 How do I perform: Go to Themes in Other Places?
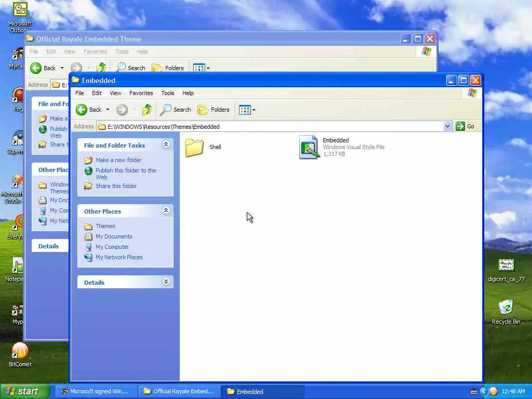[x=105, y=226]
